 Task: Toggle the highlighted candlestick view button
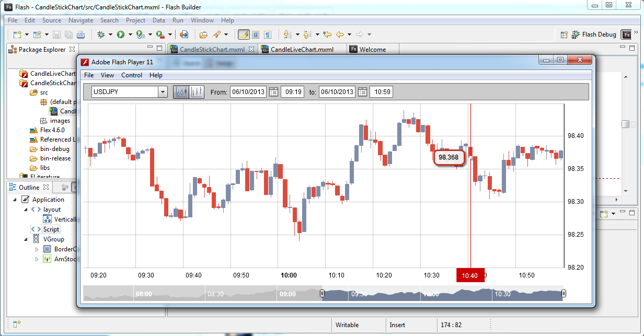click(181, 91)
